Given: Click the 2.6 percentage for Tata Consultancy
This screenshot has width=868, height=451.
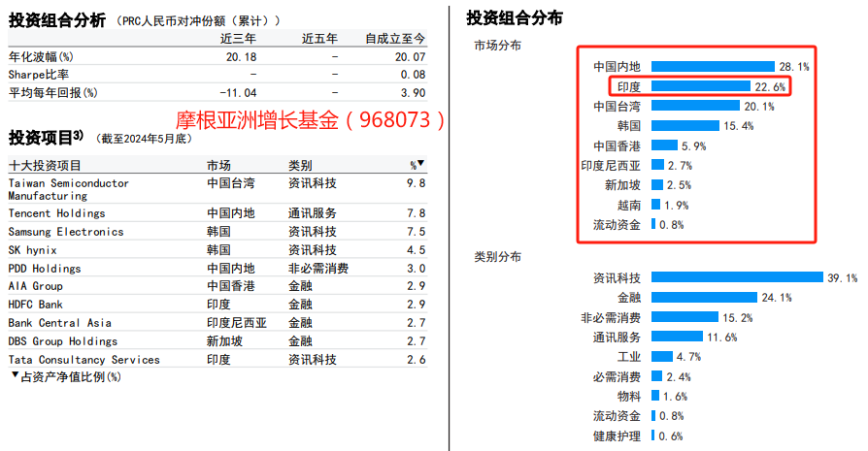Looking at the screenshot, I should [417, 360].
